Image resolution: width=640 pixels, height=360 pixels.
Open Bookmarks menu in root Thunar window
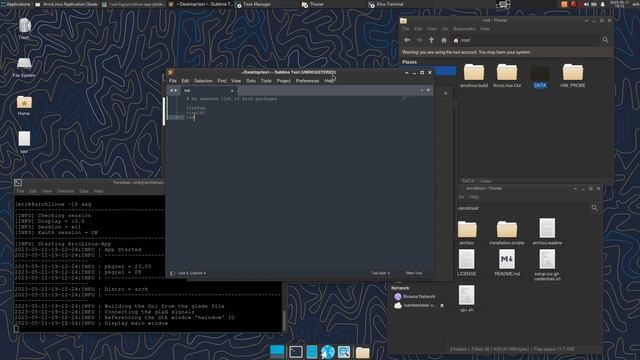point(464,29)
